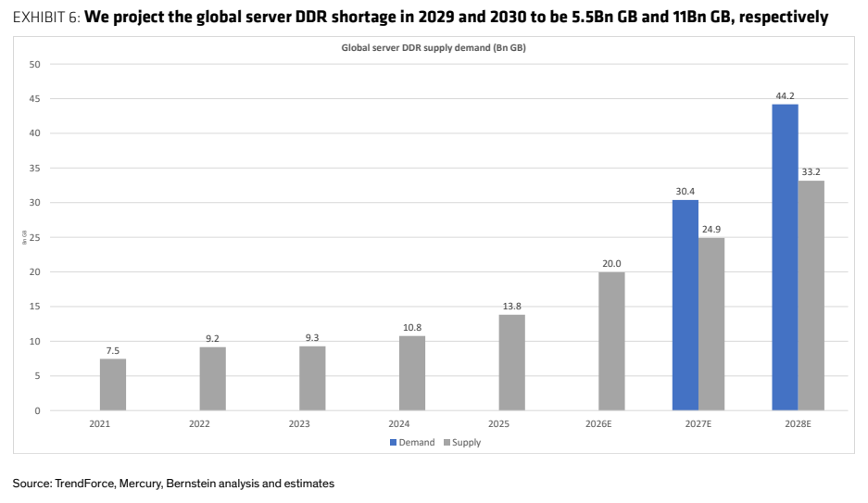Click the blue 2027E demand bar
868x503 pixels.
686,306
